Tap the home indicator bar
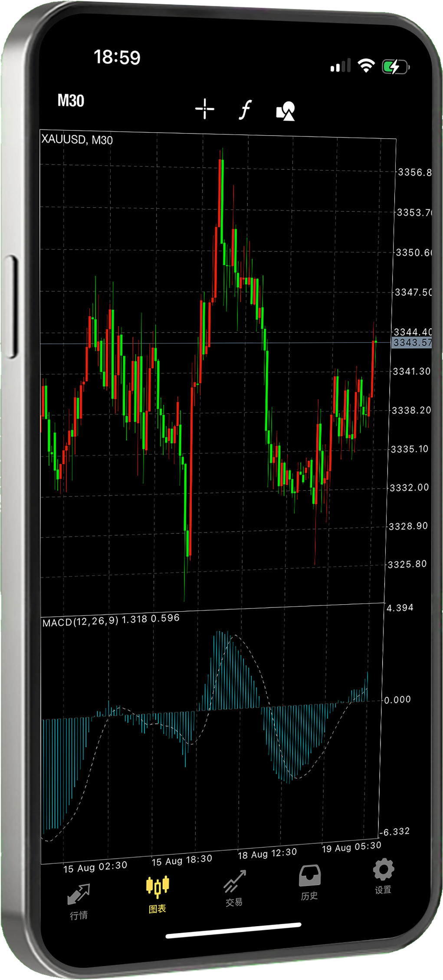443x980 pixels. 233,930
